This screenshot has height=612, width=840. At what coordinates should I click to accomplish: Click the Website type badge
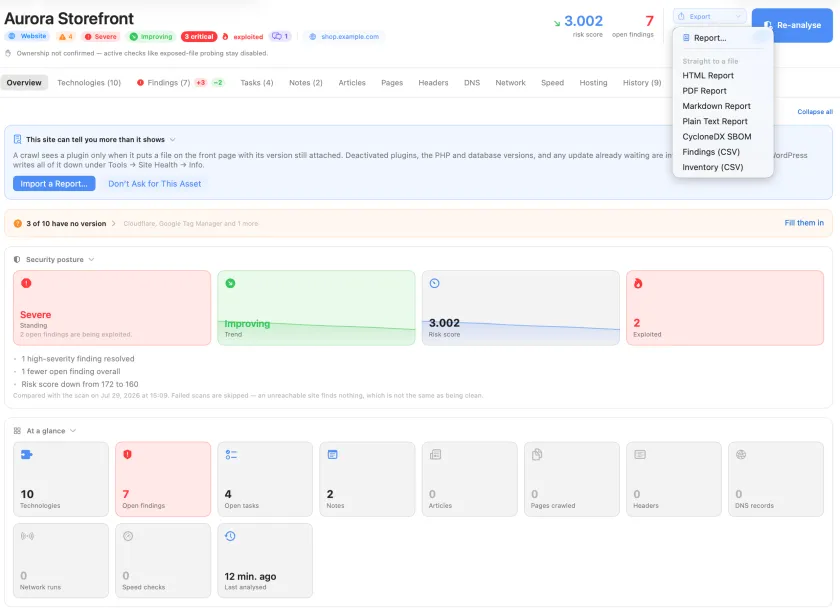pyautogui.click(x=27, y=36)
